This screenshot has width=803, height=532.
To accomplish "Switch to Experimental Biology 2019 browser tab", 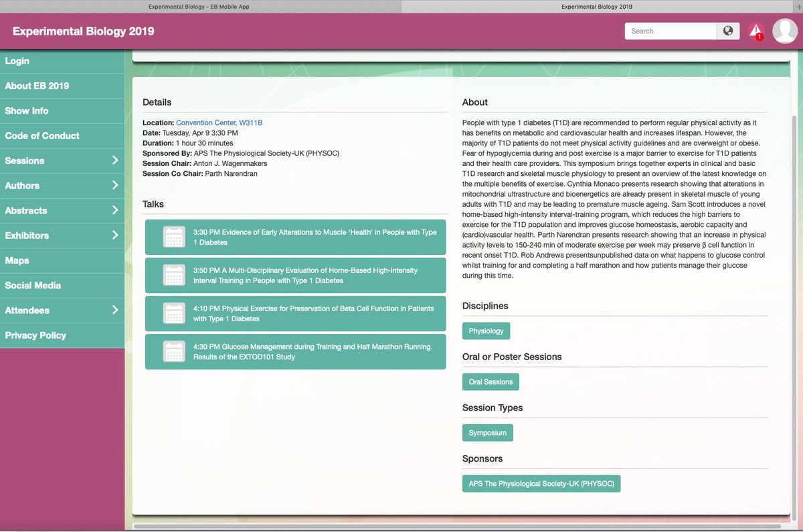I will point(597,6).
